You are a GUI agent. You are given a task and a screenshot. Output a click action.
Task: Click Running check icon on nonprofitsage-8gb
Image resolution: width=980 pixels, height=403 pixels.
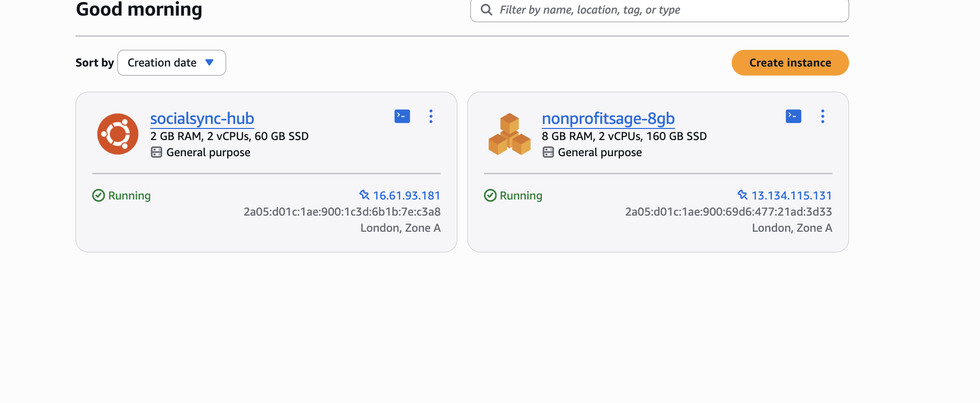(x=490, y=195)
